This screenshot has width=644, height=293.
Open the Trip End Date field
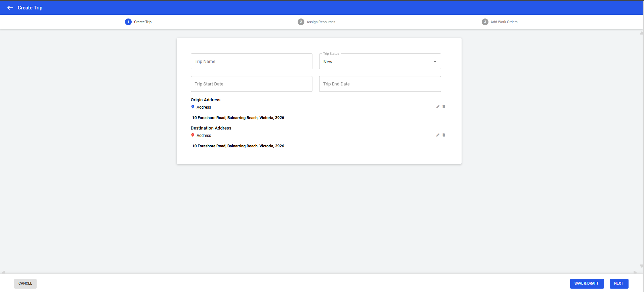coord(380,84)
